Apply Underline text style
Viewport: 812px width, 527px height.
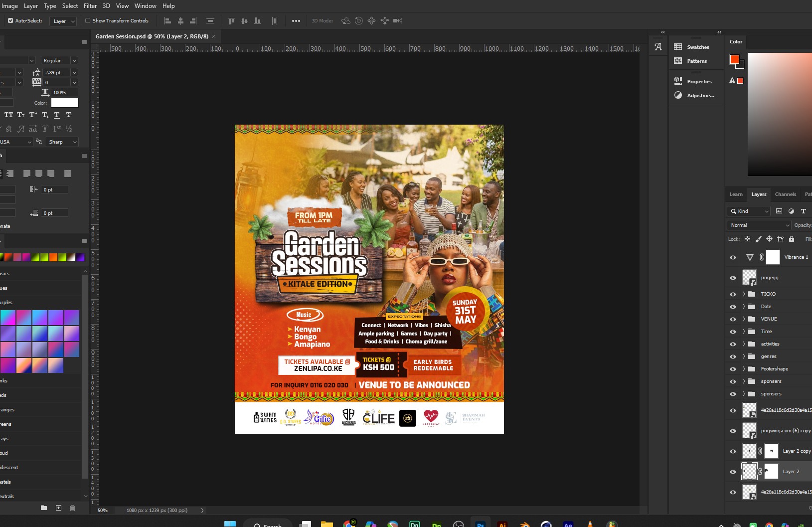57,115
